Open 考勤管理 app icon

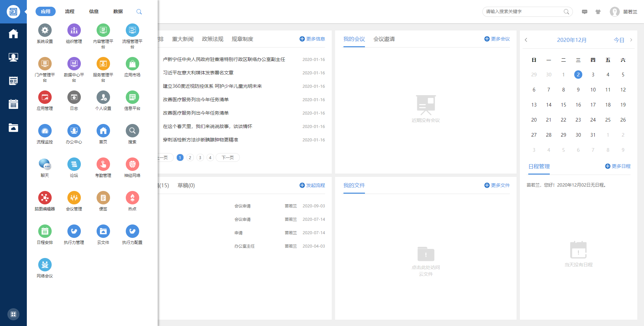coord(103,164)
